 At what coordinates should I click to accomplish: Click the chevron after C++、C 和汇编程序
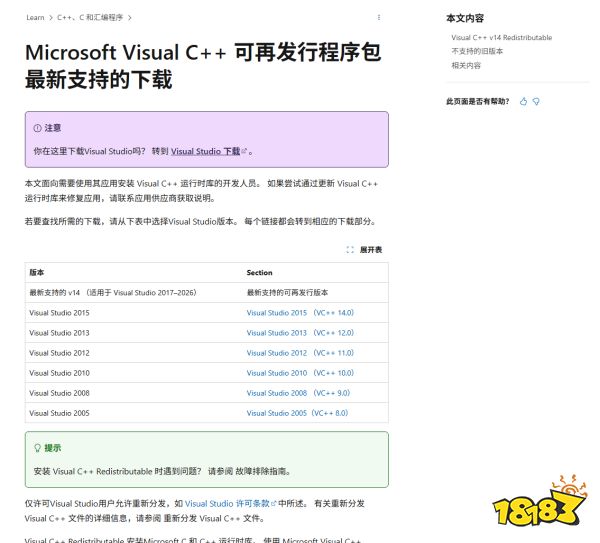coord(130,18)
